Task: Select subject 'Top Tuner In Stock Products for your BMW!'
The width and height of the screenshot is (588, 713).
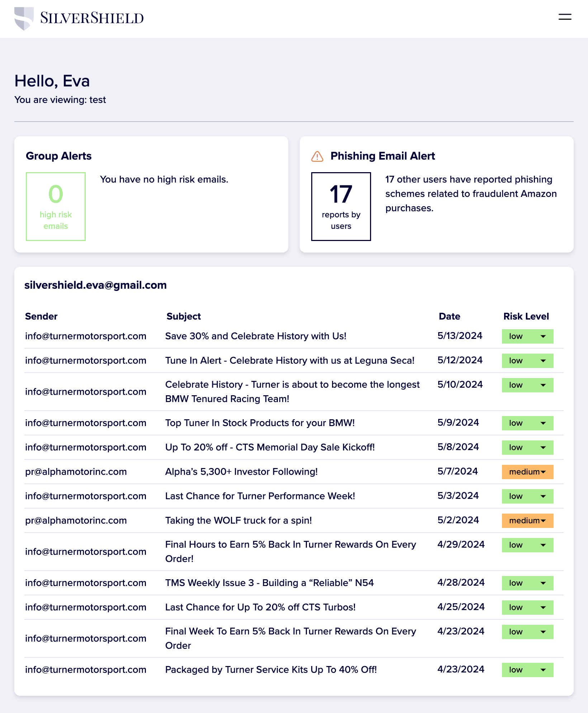Action: (260, 423)
